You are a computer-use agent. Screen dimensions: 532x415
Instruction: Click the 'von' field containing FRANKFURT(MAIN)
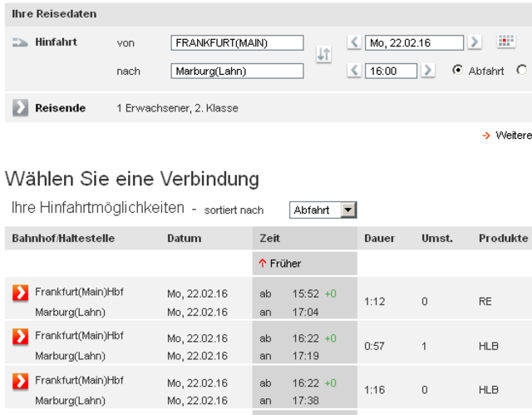coord(237,42)
